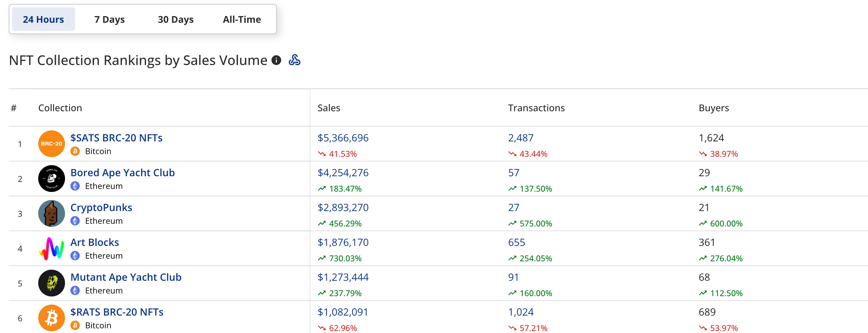This screenshot has height=333, width=868.
Task: Sort by the Buyers column header
Action: (714, 108)
